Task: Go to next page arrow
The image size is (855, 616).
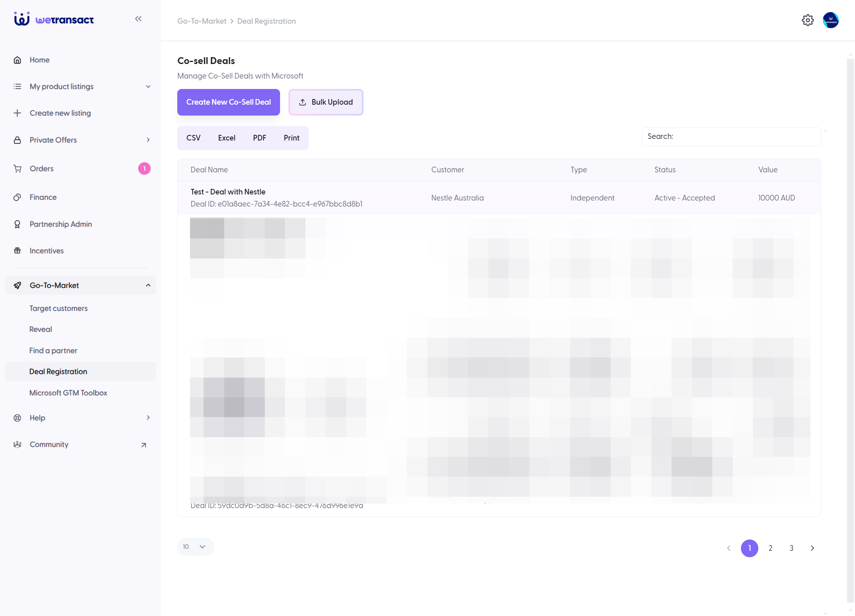Action: click(812, 548)
